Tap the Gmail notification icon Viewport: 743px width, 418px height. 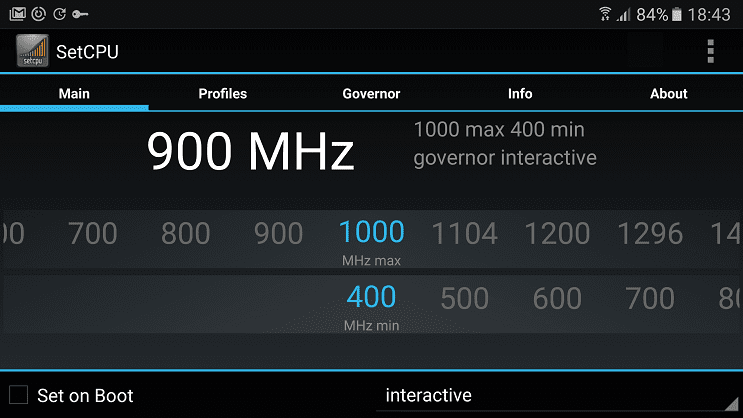pos(18,14)
